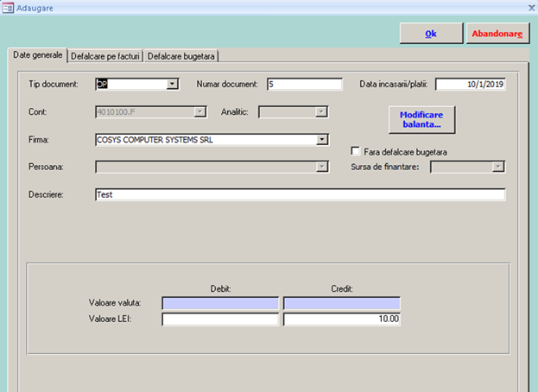This screenshot has height=392, width=538.
Task: Open the Modificare balanta dialog
Action: coord(421,120)
